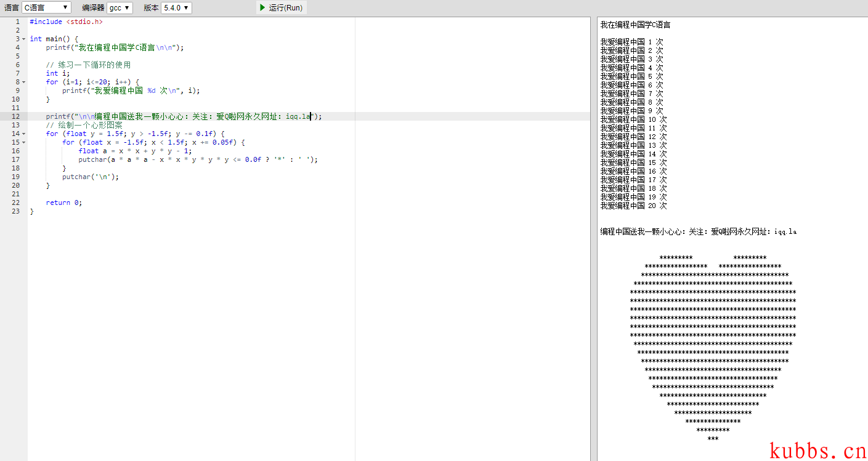Image resolution: width=868 pixels, height=461 pixels.
Task: Click the output line 我在编程中国学C语言
Action: click(636, 25)
